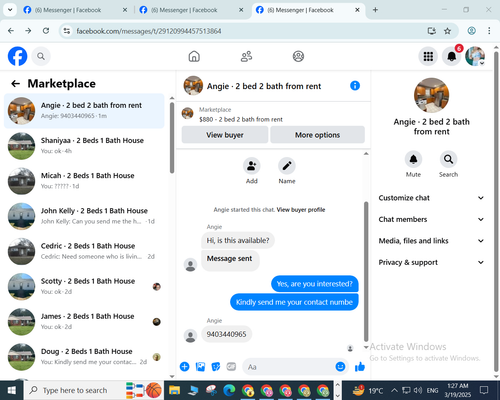Go to the Home feed icon
This screenshot has height=400, width=500.
tap(194, 56)
